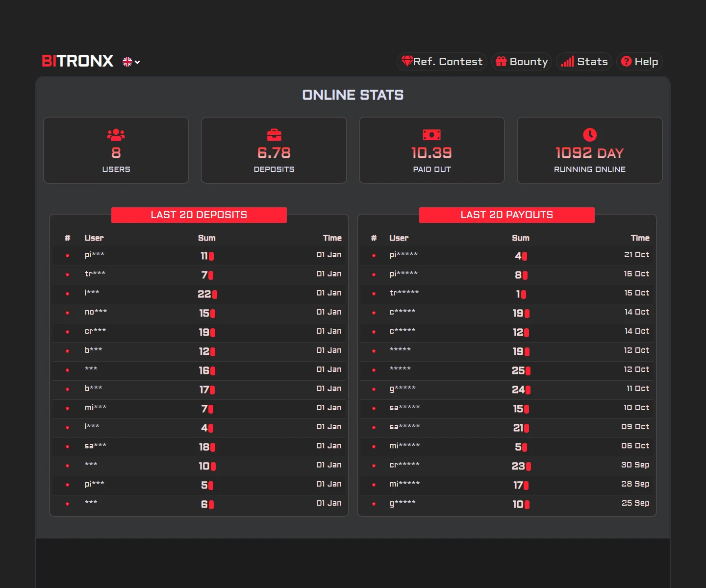Click the Time column header in payouts table
706x588 pixels.
point(640,238)
